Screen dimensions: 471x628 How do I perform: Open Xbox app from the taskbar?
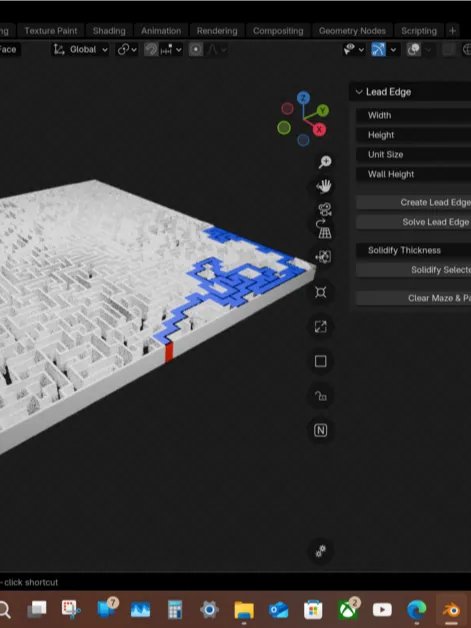click(x=347, y=610)
